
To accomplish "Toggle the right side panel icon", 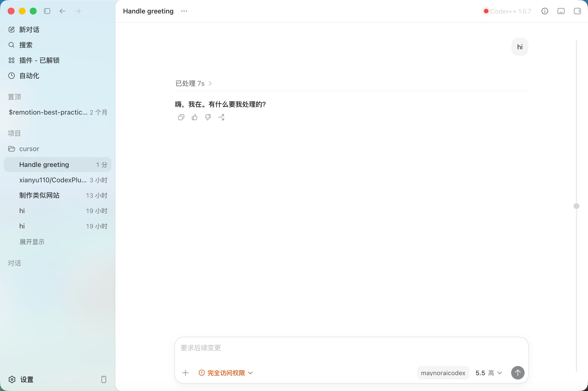I will click(577, 11).
